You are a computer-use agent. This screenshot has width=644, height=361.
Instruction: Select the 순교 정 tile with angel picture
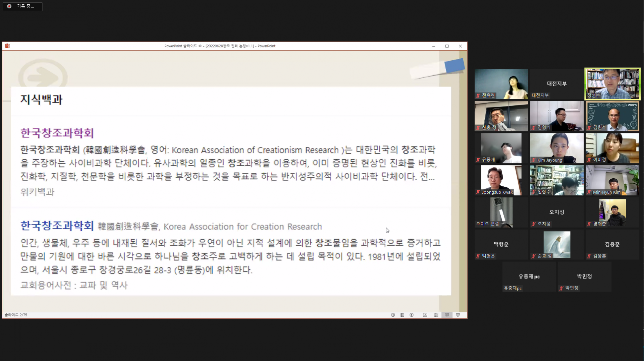pos(557,245)
